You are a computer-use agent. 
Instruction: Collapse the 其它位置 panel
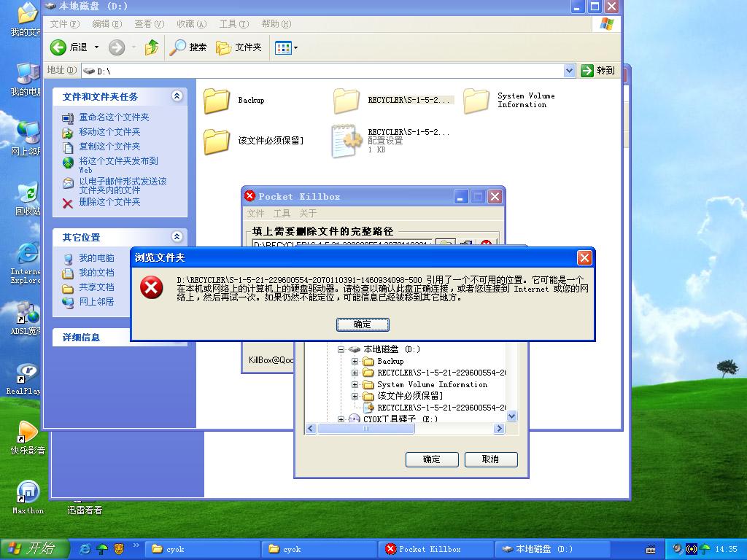pos(177,237)
